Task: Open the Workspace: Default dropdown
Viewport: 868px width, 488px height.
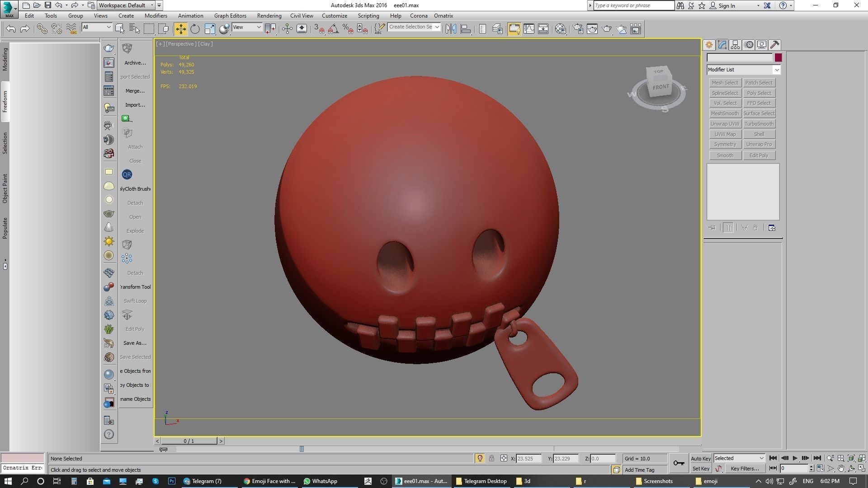Action: pos(129,5)
